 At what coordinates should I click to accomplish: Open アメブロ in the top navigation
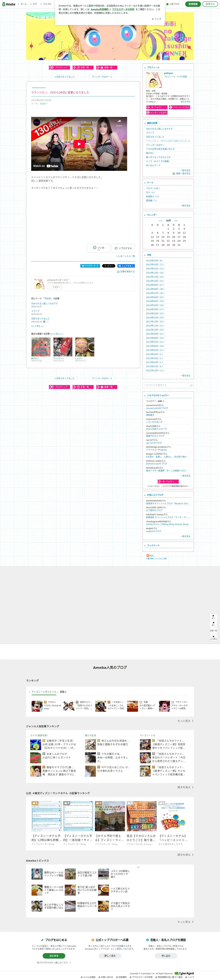47,4
